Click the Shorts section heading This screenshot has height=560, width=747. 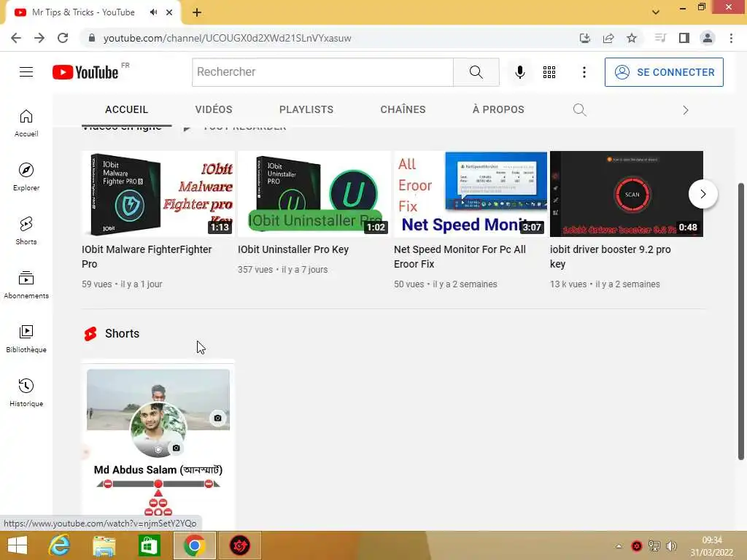point(122,333)
